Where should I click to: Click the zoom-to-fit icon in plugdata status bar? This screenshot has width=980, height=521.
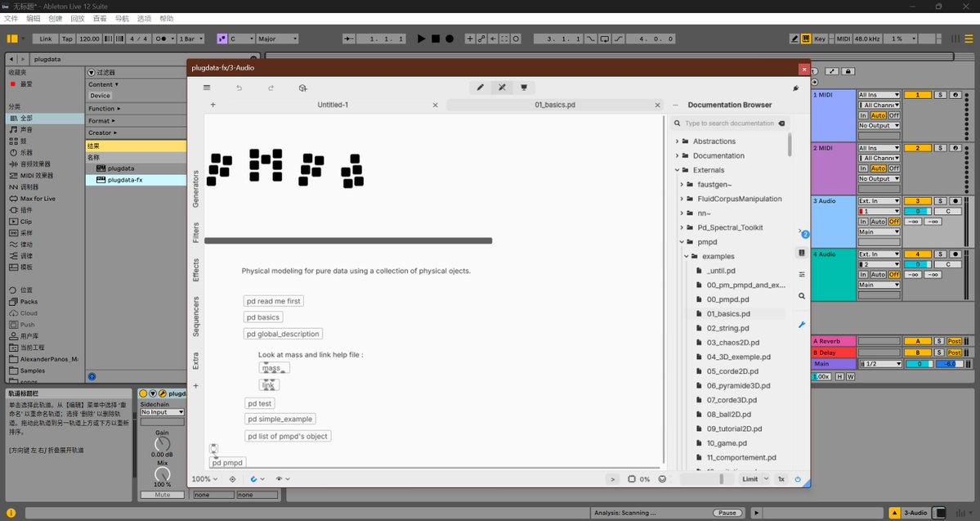(232, 479)
